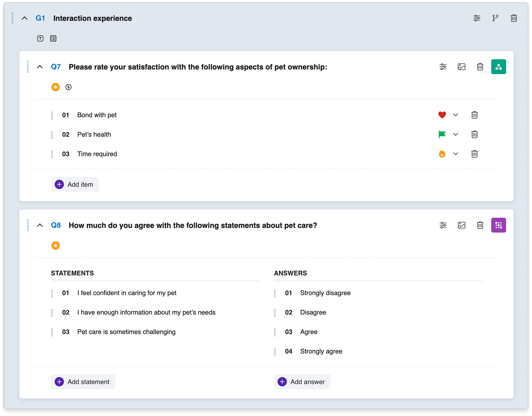Viewport: 532px width, 416px height.
Task: Open Q8 settings sliders icon
Action: [443, 225]
